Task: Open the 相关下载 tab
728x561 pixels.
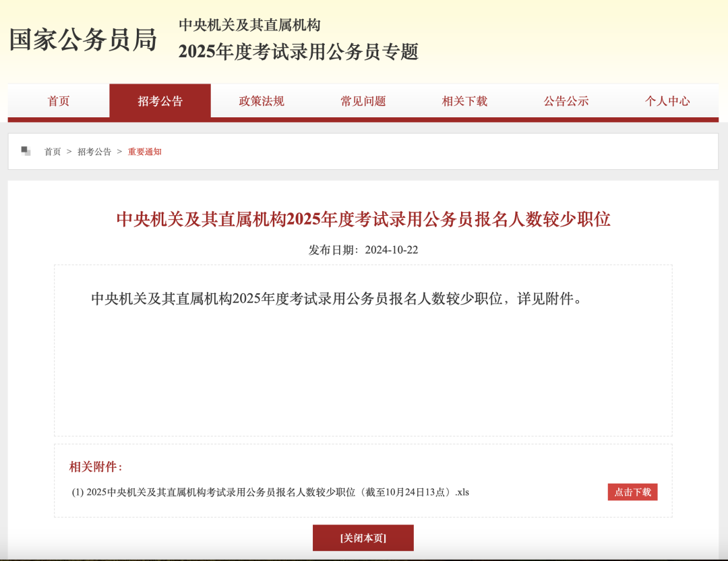Action: point(464,100)
